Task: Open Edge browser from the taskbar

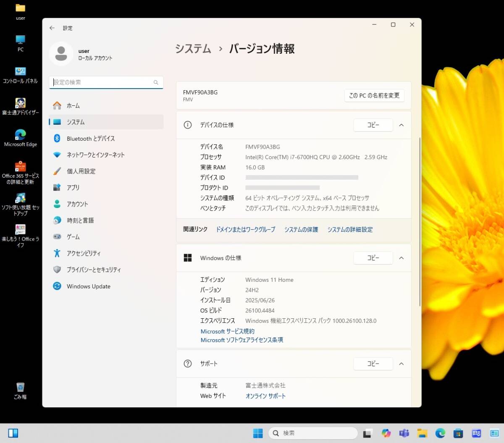Action: (x=440, y=433)
